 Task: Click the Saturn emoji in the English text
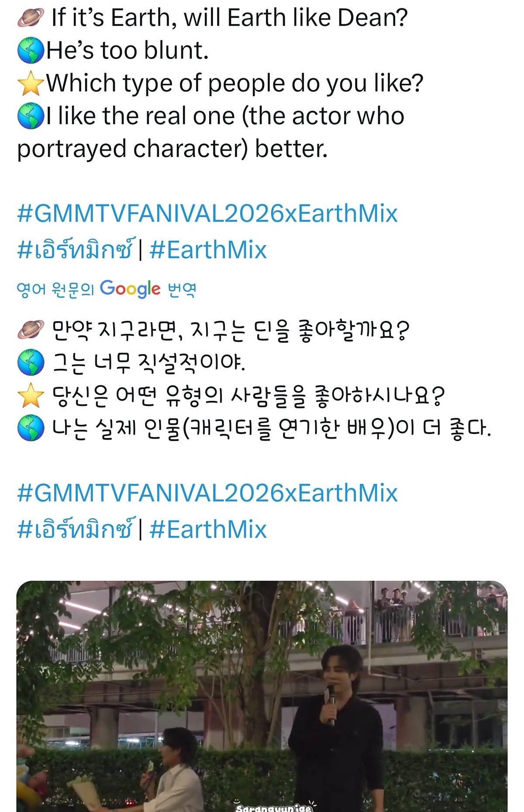point(31,18)
